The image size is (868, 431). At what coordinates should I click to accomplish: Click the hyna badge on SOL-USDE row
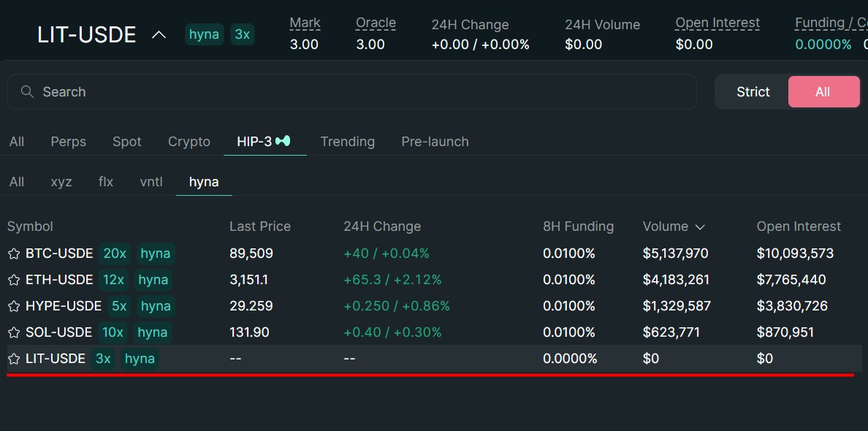point(153,332)
